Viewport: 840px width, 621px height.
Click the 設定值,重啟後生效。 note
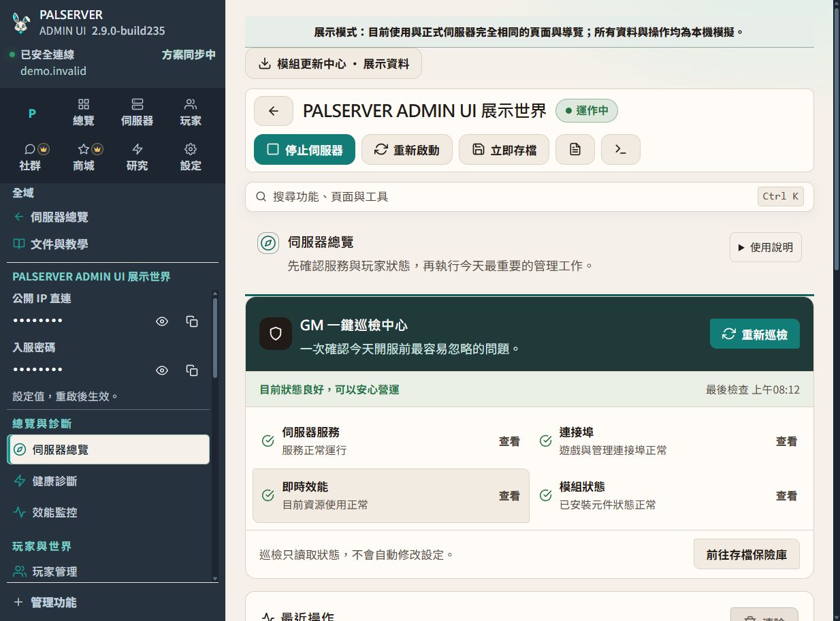(66, 396)
